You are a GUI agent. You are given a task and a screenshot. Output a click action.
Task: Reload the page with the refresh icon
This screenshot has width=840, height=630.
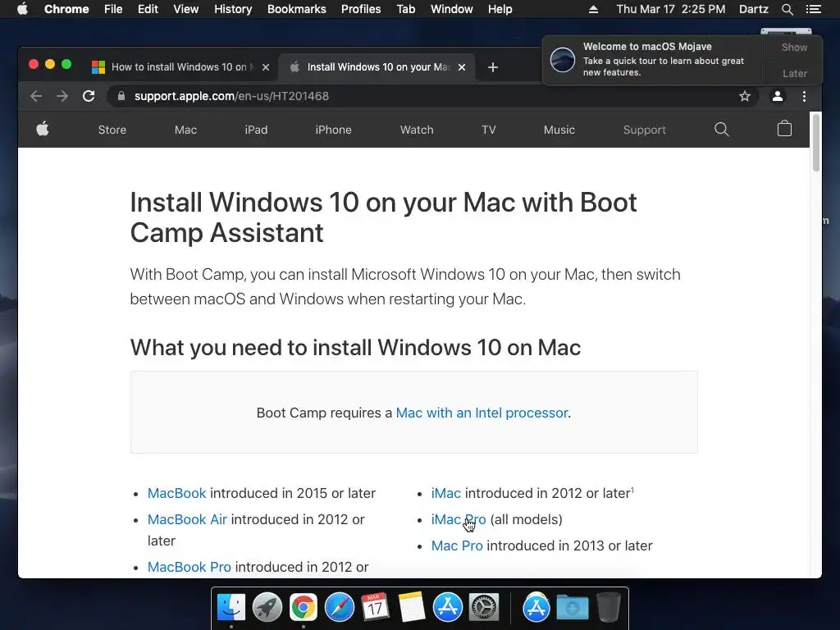point(89,96)
